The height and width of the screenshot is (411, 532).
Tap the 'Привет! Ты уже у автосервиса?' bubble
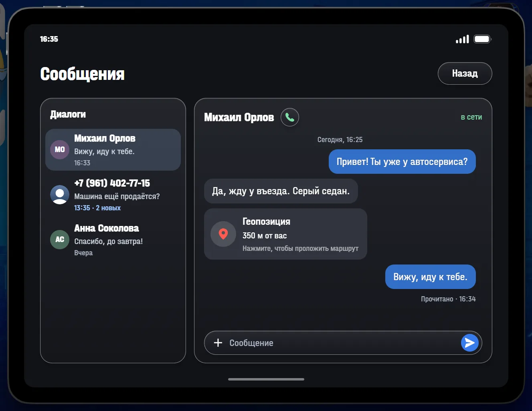click(402, 162)
